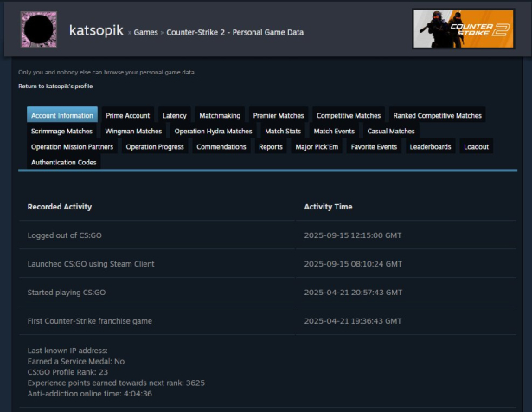Open the Latency tab

point(175,115)
